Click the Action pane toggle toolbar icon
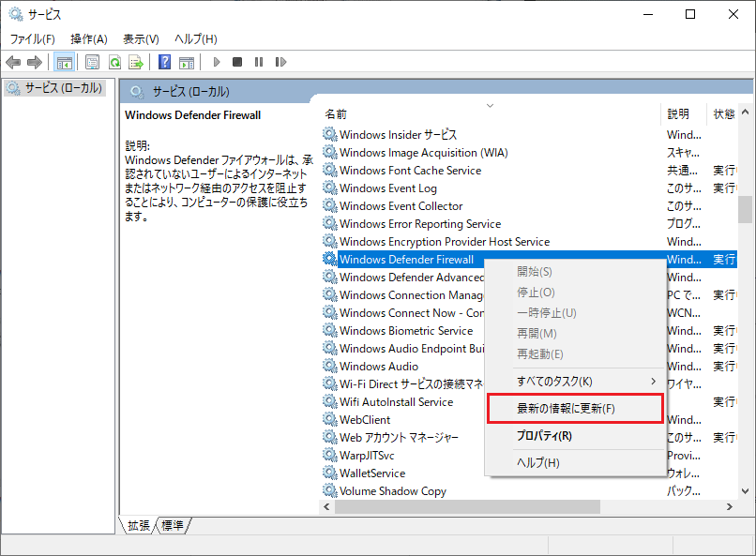Screen dimensions: 756x556 [187, 62]
